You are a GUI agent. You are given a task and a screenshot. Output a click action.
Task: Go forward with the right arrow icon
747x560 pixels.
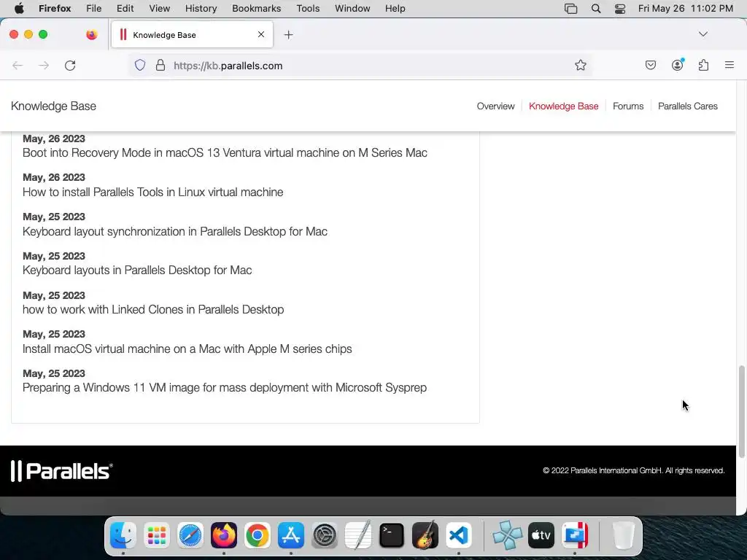click(x=44, y=65)
